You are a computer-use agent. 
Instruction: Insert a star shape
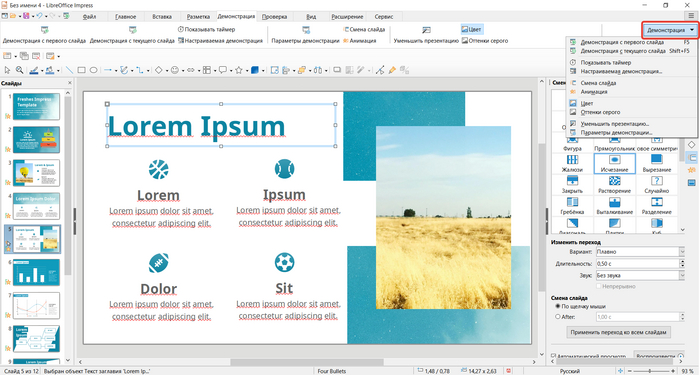coord(239,70)
